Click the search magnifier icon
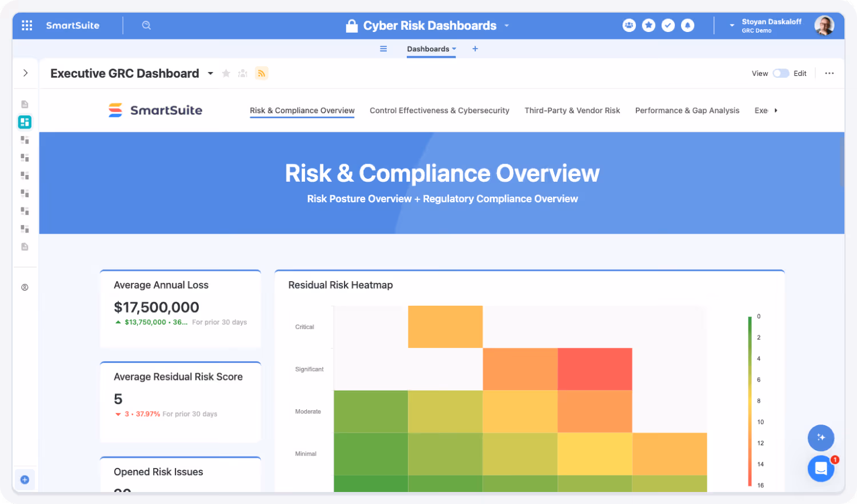The width and height of the screenshot is (857, 504). coord(146,25)
